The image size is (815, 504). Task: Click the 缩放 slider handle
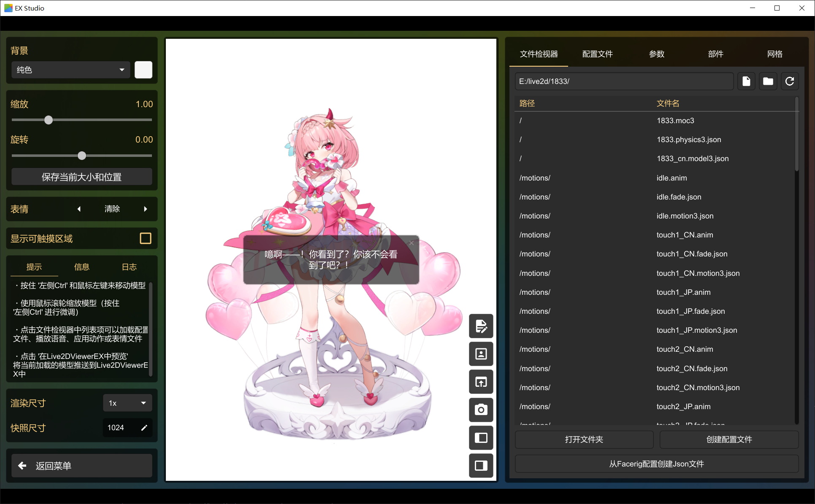tap(49, 120)
